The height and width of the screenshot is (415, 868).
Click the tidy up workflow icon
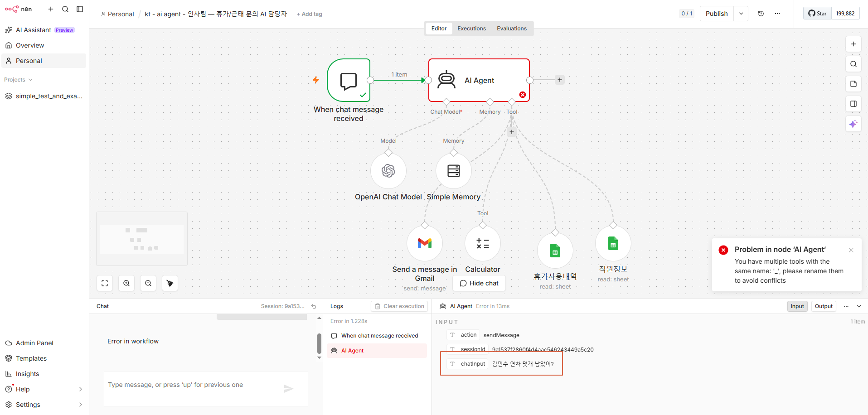pos(170,283)
